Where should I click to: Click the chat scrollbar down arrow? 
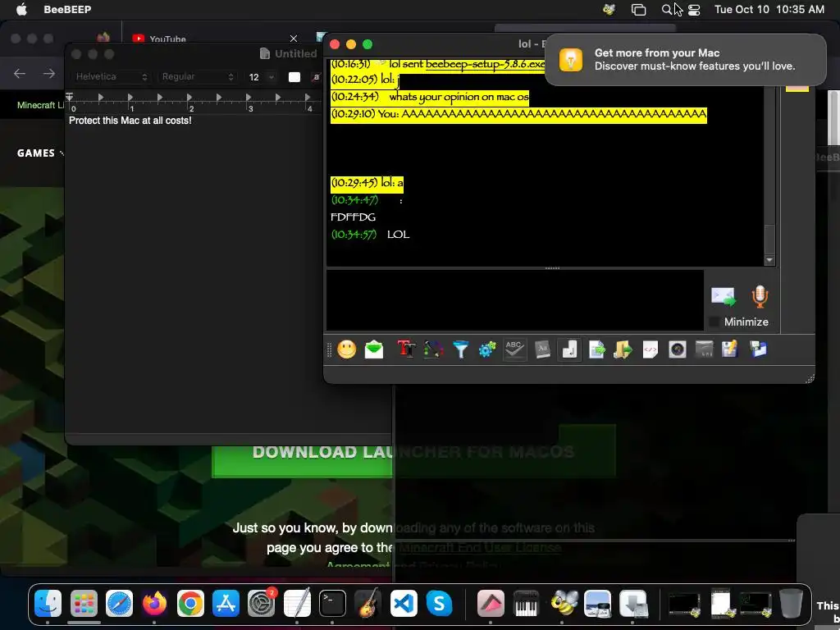769,260
